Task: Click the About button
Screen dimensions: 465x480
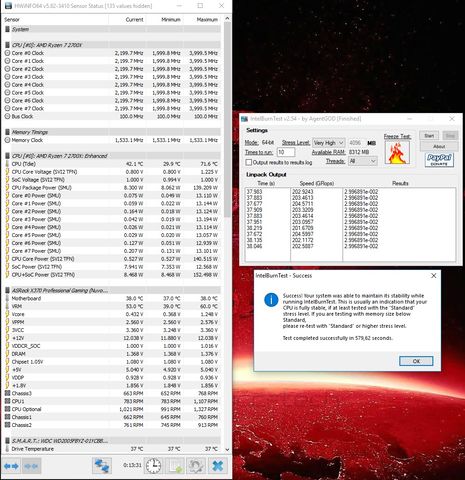Action: pyautogui.click(x=439, y=146)
